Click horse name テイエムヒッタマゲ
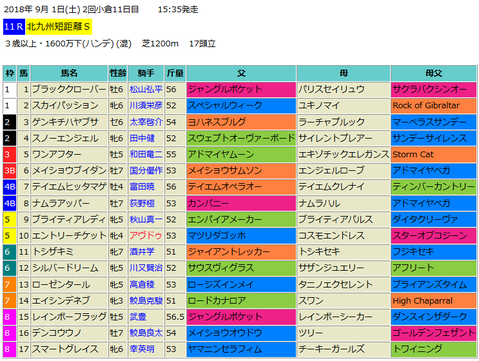Screen dimensions: 479x361 coord(69,187)
